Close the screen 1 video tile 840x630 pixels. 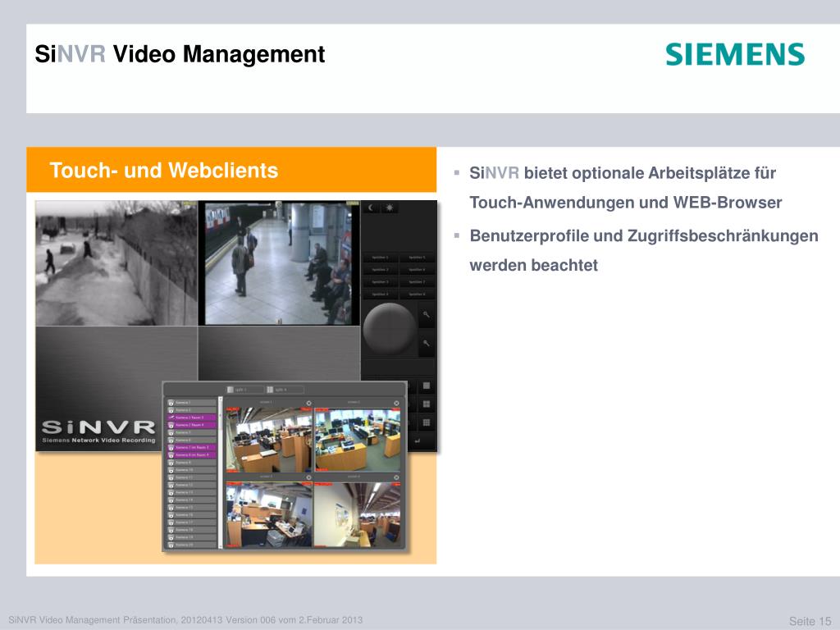[308, 404]
